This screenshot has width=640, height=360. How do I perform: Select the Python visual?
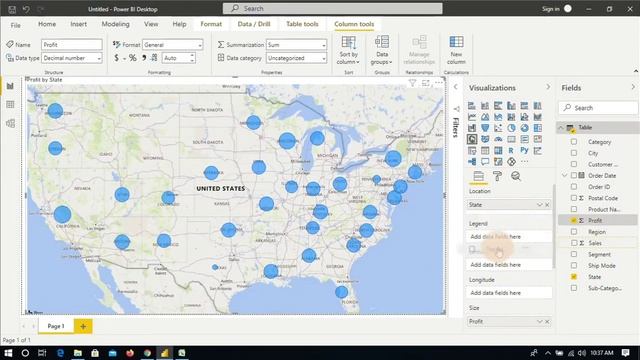tap(524, 151)
